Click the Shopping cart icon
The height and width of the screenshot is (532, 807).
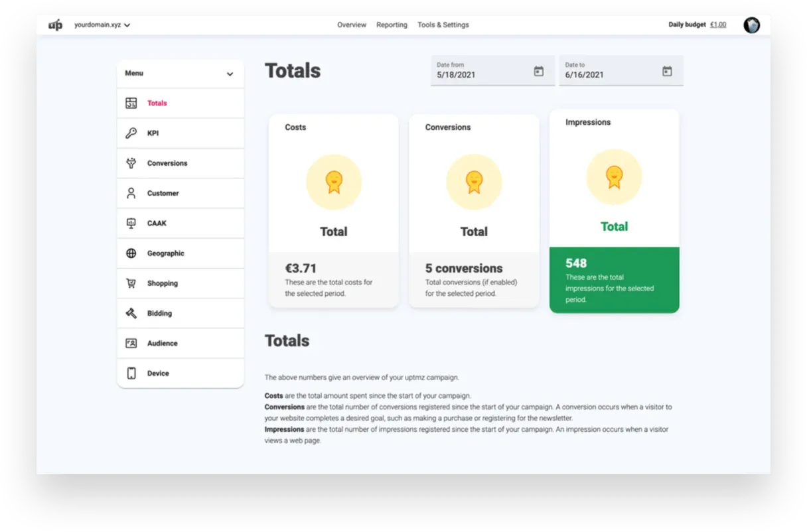pos(131,283)
